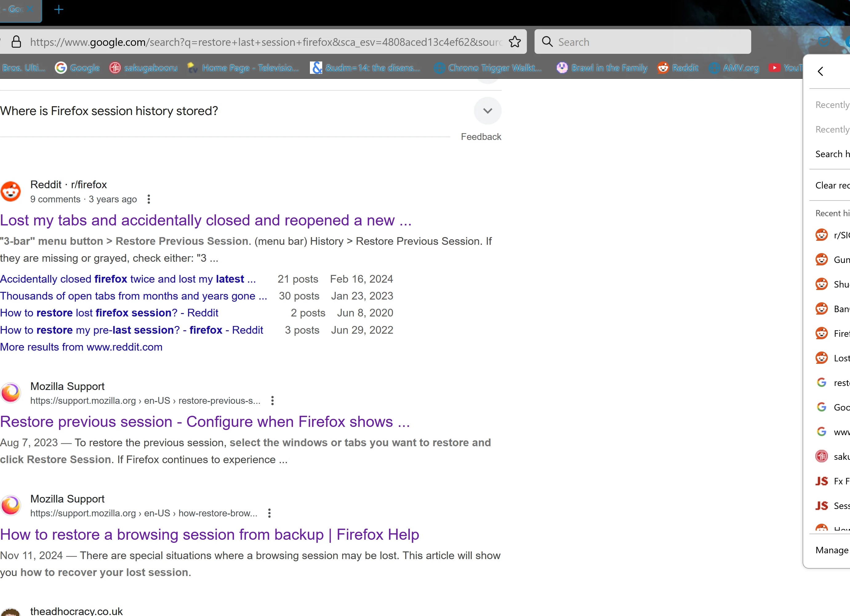This screenshot has width=850, height=616.
Task: Open the &udm=14 bookmark
Action: (365, 68)
